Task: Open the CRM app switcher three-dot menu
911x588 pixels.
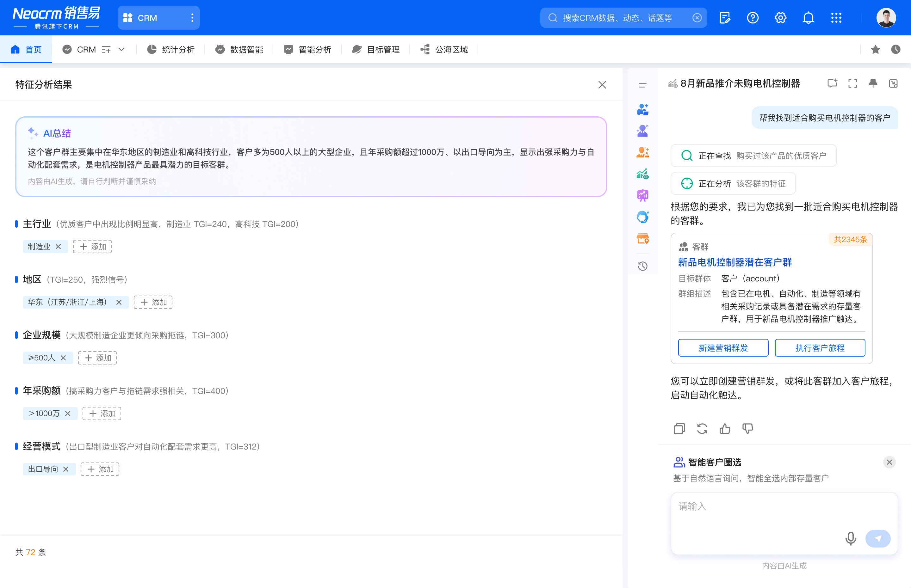Action: (192, 18)
